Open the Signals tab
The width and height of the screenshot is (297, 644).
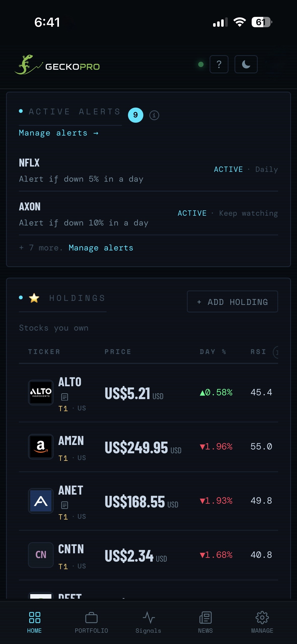pos(148,622)
